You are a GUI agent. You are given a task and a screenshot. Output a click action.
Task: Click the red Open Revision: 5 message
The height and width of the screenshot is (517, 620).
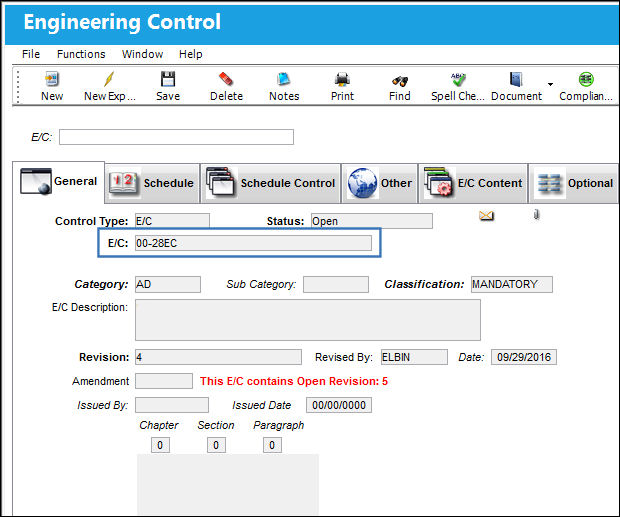[x=294, y=381]
